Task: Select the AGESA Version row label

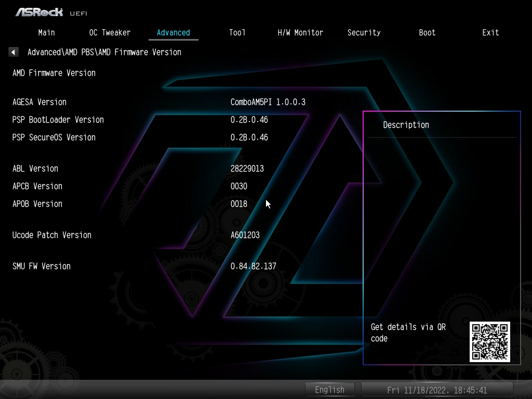Action: [x=39, y=102]
